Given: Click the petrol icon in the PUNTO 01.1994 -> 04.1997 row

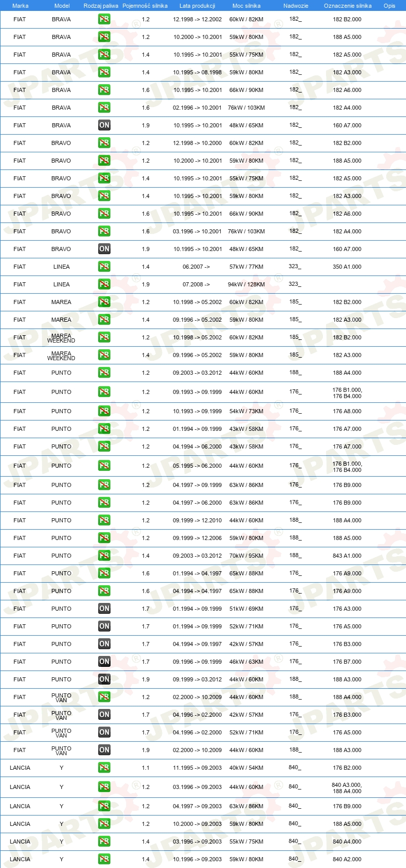Looking at the screenshot, I should click(104, 573).
